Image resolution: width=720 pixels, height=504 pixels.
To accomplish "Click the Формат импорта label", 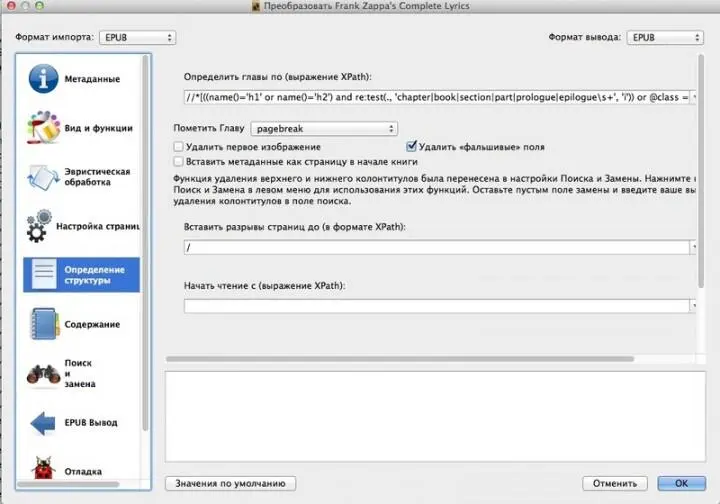I will [54, 37].
